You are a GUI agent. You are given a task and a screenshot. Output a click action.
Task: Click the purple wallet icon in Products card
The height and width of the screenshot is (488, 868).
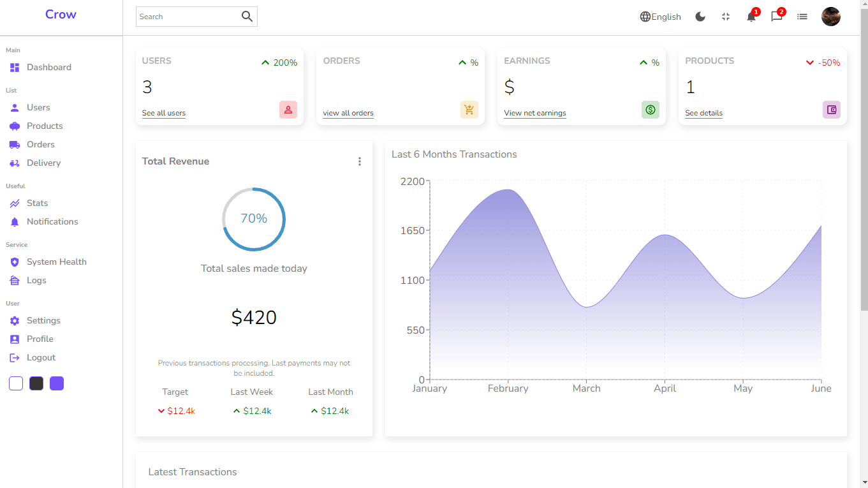click(x=831, y=110)
